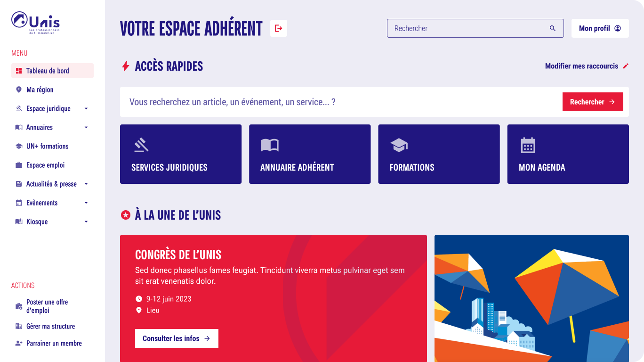
Task: Expand the Evènements submenu arrow
Action: 86,203
